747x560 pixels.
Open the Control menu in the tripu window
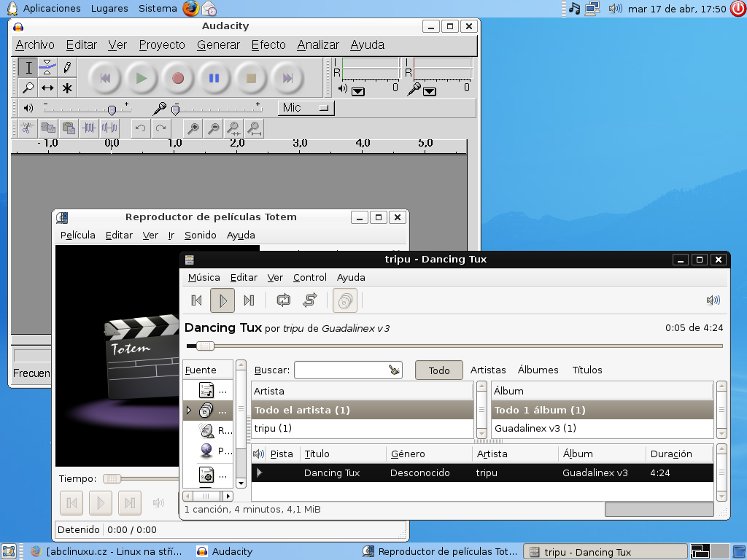click(309, 278)
